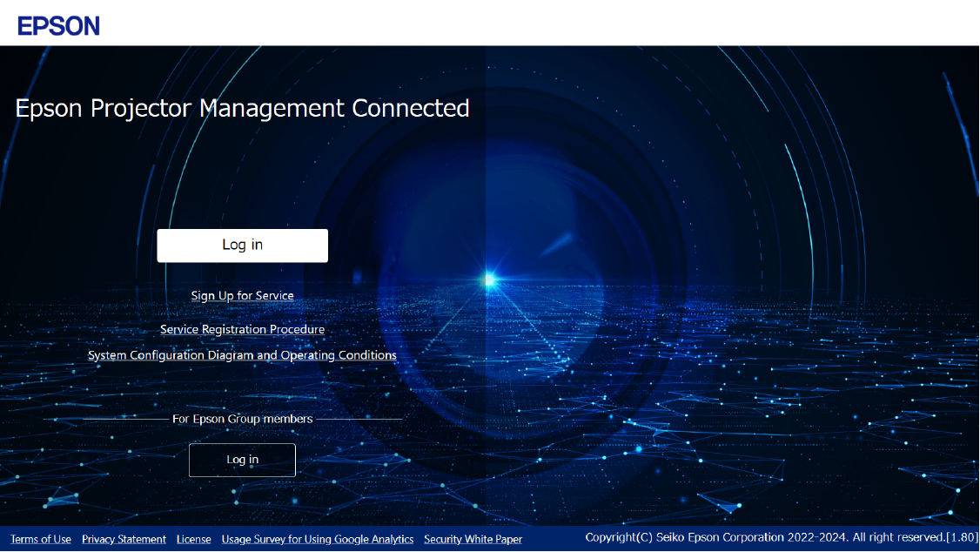
Task: Open the Privacy Statement link
Action: (x=124, y=539)
